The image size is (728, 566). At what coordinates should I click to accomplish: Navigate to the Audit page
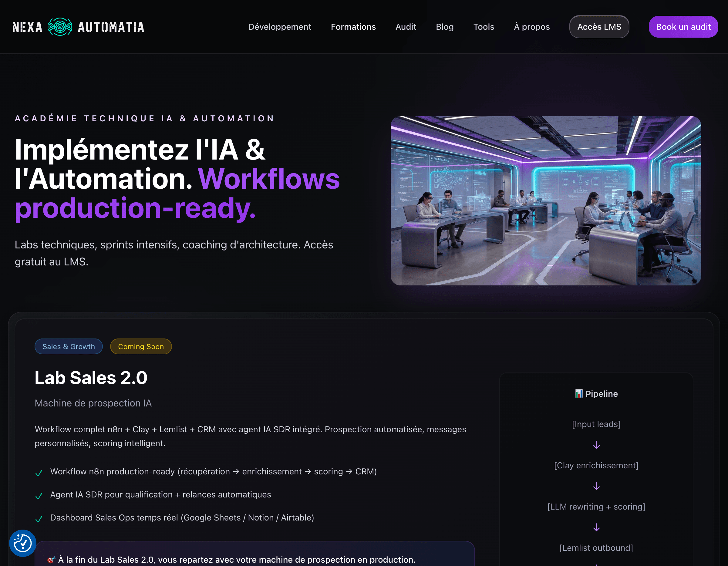coord(406,27)
